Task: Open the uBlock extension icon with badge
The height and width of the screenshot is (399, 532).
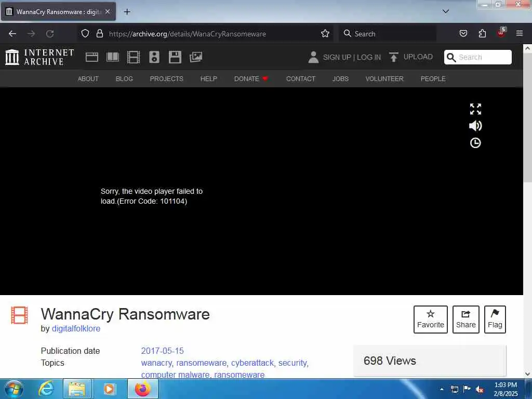Action: pyautogui.click(x=501, y=33)
